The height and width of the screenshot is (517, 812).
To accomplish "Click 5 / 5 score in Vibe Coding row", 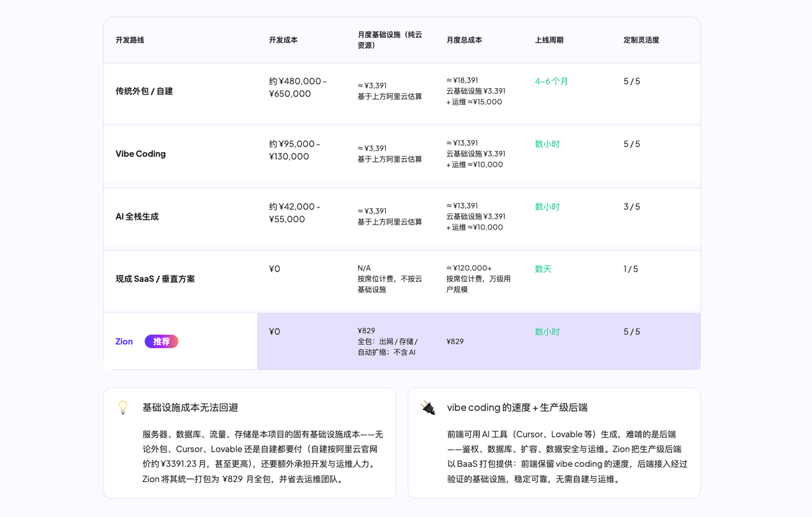I will [632, 144].
